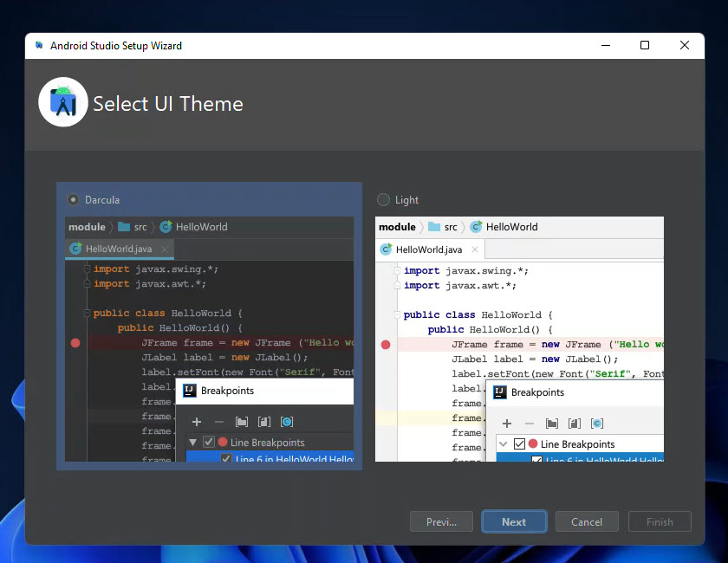
Task: Click the disabled Finish button
Action: click(660, 521)
